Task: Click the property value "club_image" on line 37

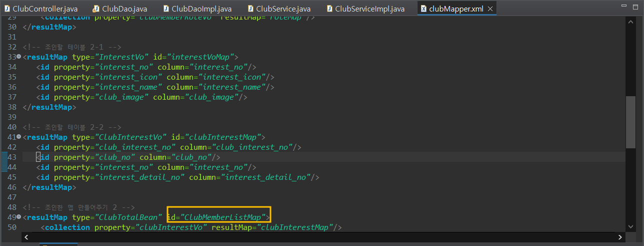Action: tap(122, 97)
